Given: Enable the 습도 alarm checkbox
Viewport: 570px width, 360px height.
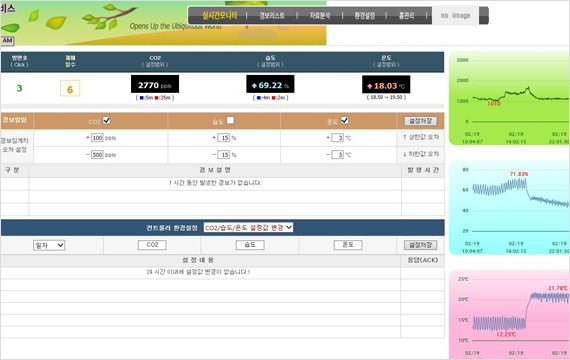Looking at the screenshot, I should (230, 120).
